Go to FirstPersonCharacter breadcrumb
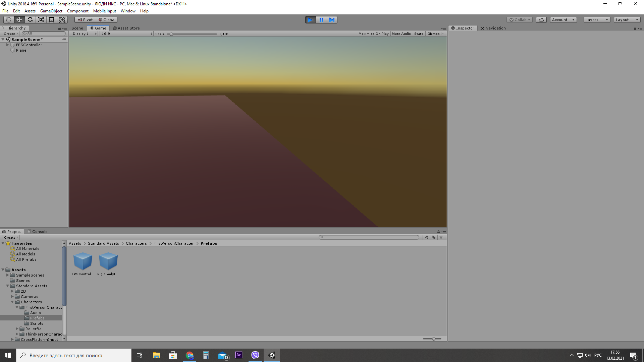 [x=174, y=244]
